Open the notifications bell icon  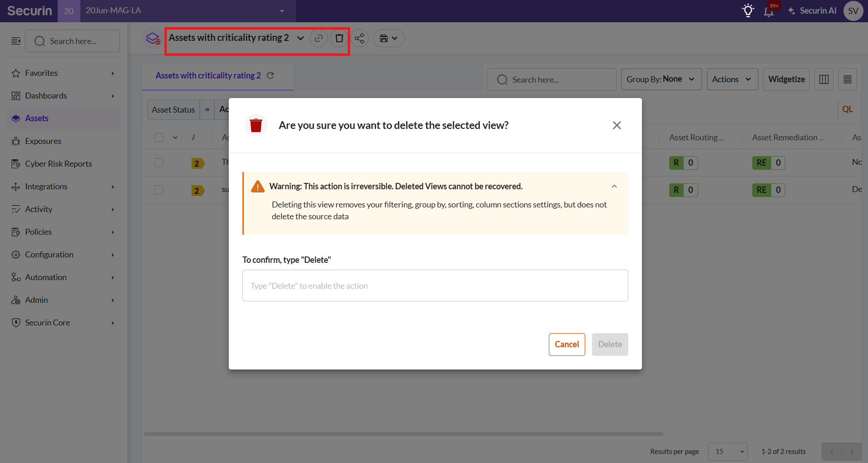[x=769, y=11]
